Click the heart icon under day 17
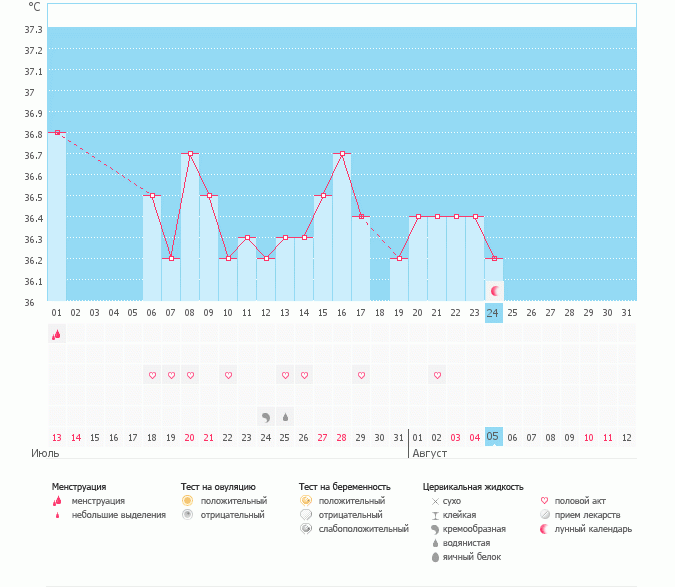 (360, 376)
